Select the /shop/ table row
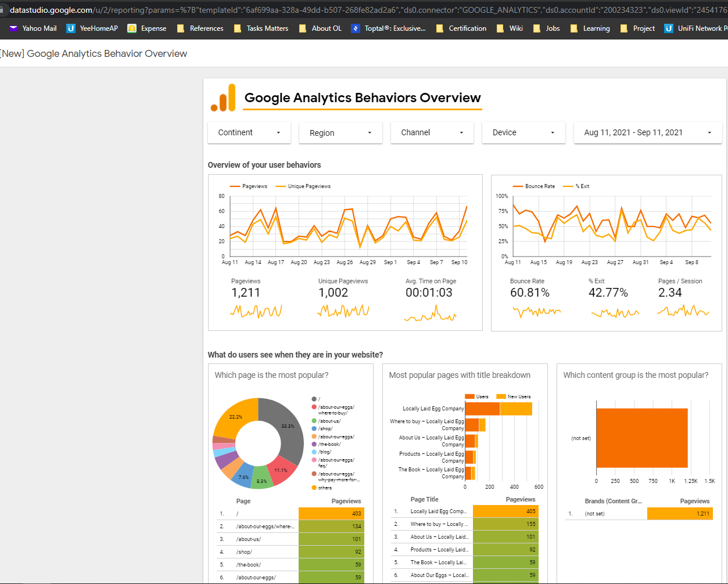 [x=291, y=552]
